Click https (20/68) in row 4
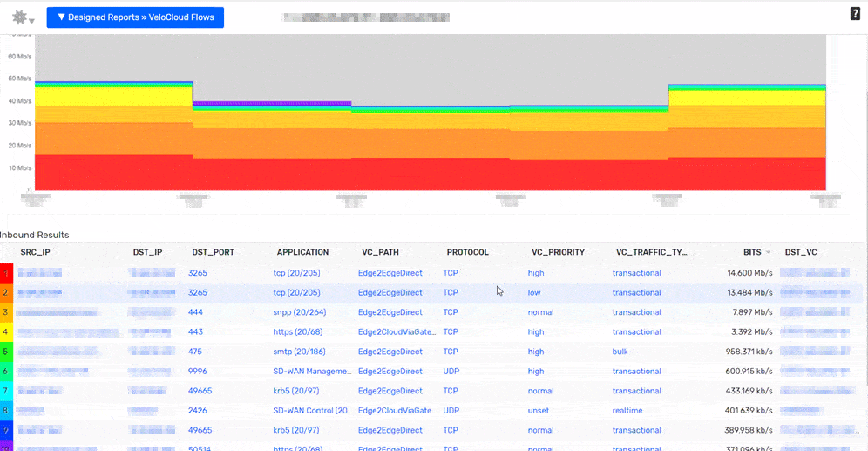The image size is (868, 451). [x=298, y=331]
